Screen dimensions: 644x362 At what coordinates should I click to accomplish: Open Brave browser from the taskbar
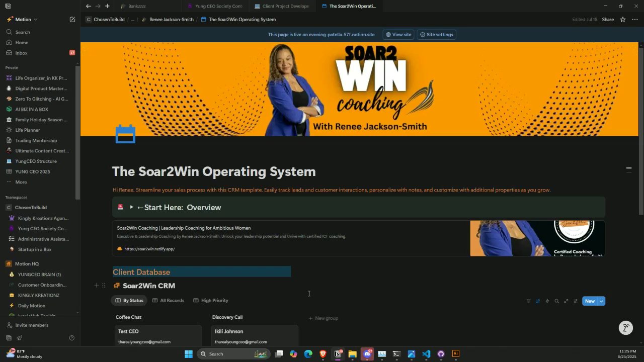click(x=323, y=354)
